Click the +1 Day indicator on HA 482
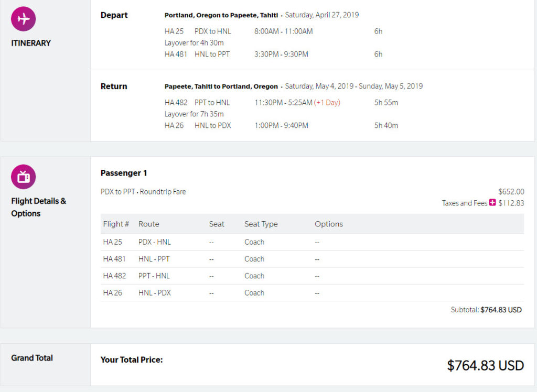 tap(327, 102)
